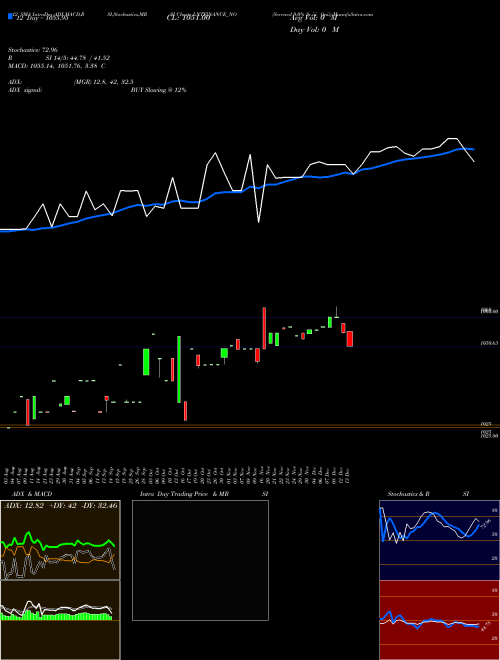Click the blue 12 SMA legend square

pos(10,16)
